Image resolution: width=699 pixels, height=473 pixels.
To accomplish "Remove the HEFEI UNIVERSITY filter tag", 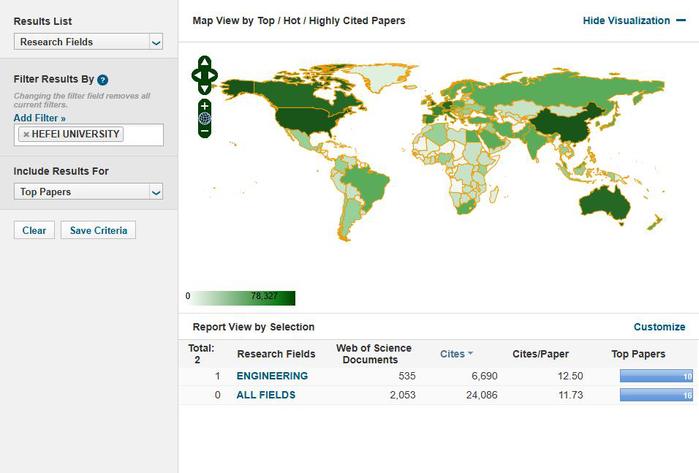I will pyautogui.click(x=26, y=134).
